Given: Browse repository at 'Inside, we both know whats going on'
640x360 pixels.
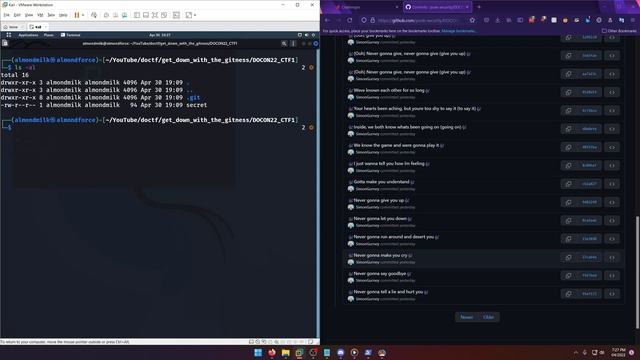Looking at the screenshot, I should point(612,129).
